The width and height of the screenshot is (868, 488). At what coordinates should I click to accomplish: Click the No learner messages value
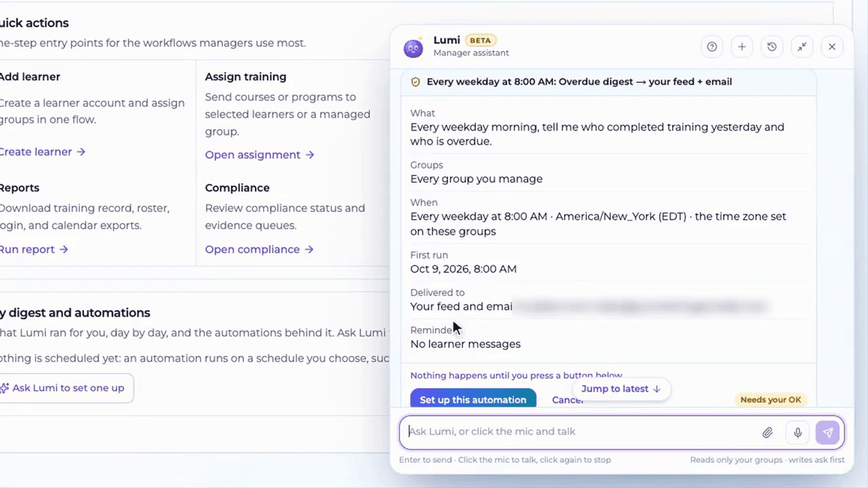[465, 344]
